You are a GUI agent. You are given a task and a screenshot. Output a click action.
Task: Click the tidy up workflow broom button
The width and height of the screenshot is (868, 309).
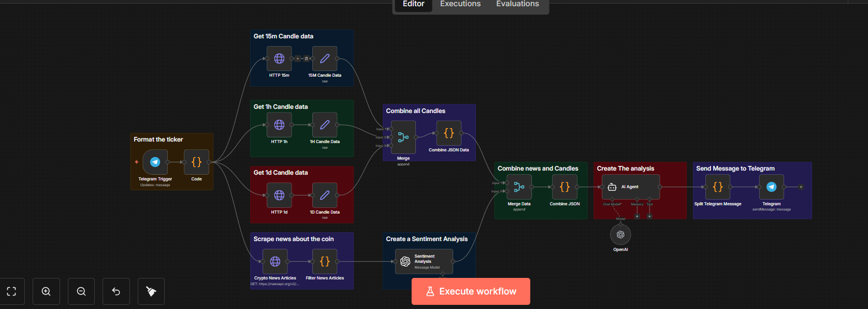pyautogui.click(x=151, y=291)
